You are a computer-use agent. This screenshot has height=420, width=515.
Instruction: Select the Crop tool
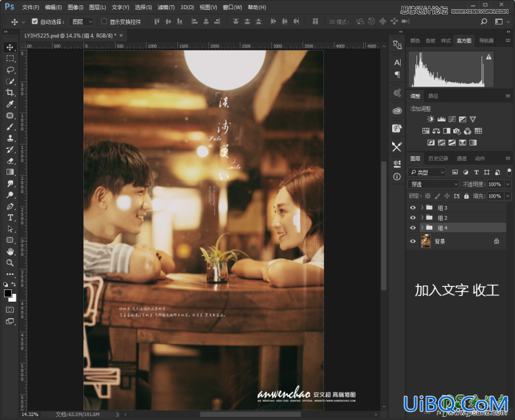coord(10,93)
